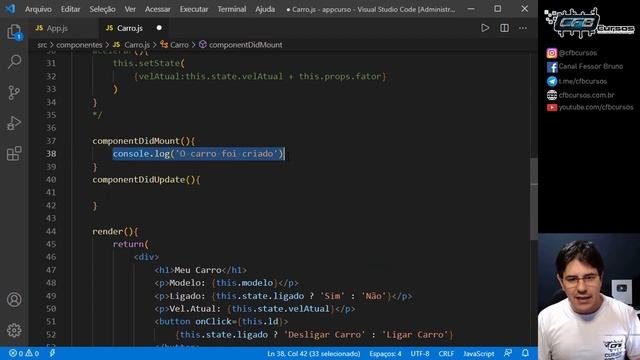Viewport: 640px width, 360px height.
Task: Open the Ver menu
Action: (130, 9)
